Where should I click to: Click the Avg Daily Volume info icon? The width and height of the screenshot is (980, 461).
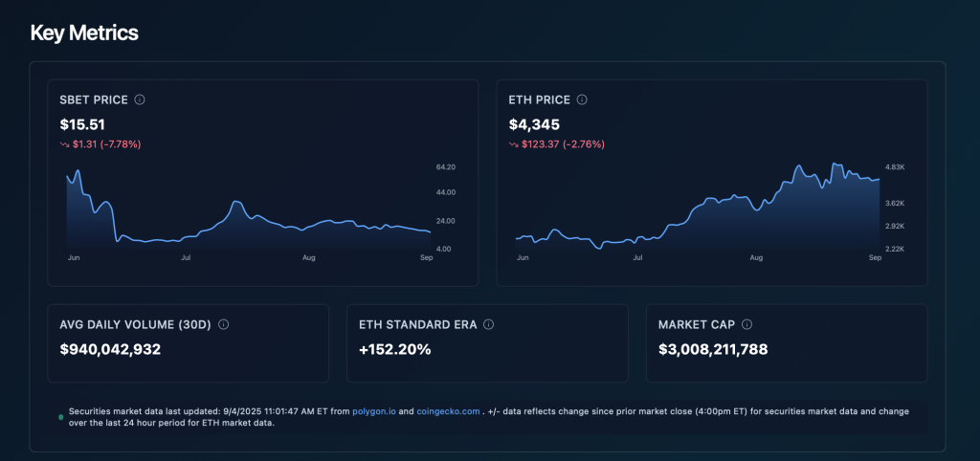pyautogui.click(x=223, y=324)
